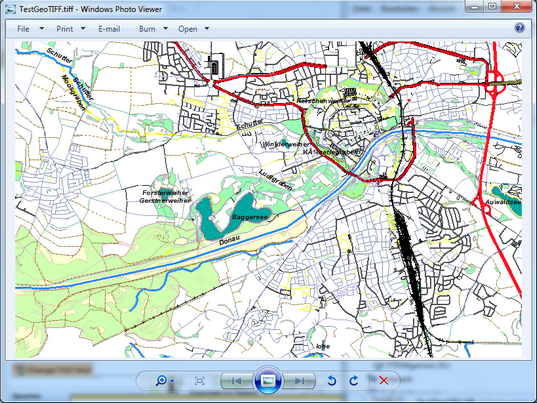Viewport: 537px width, 403px height.
Task: Click the Actual size icon
Action: coord(200,381)
